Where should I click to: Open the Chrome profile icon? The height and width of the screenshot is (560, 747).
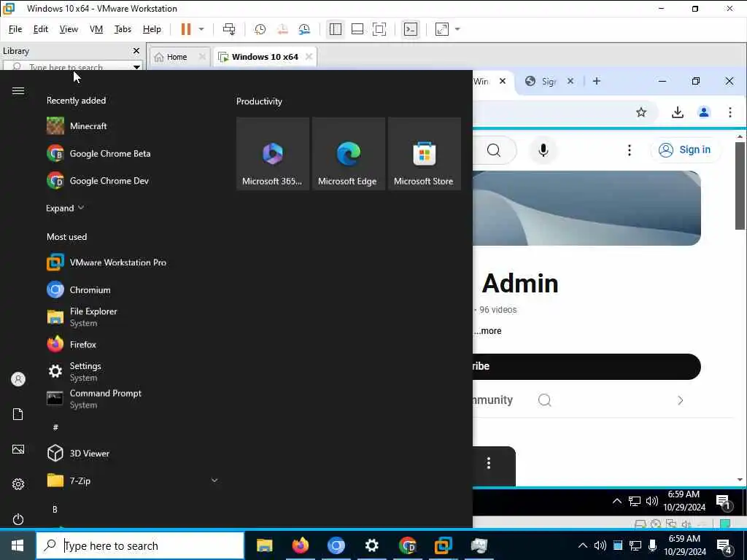pyautogui.click(x=704, y=112)
